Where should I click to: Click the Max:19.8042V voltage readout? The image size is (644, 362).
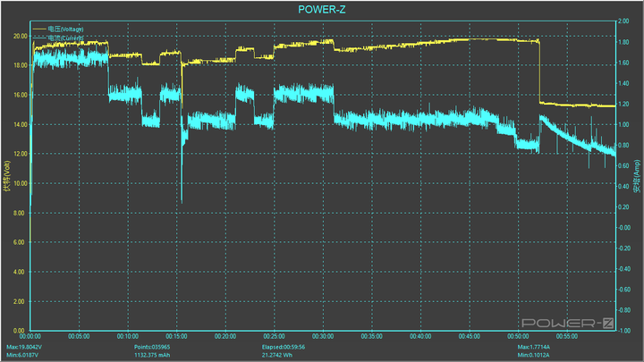click(x=24, y=347)
